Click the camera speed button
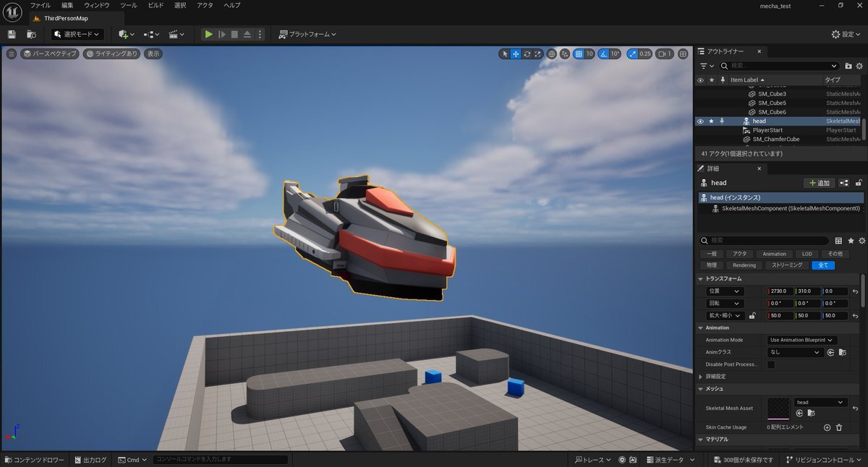The image size is (868, 467). click(665, 53)
